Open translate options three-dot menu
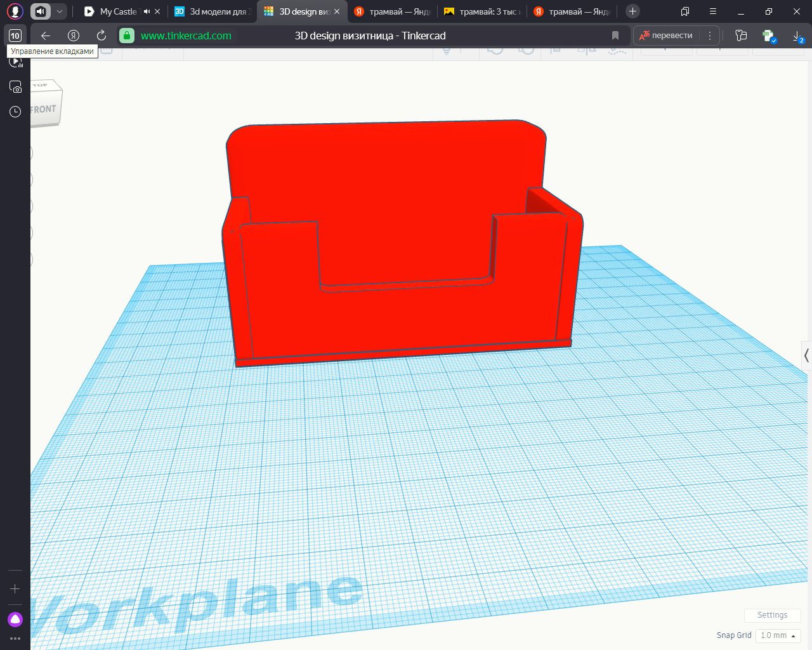Screen dimensions: 812x650 [710, 36]
